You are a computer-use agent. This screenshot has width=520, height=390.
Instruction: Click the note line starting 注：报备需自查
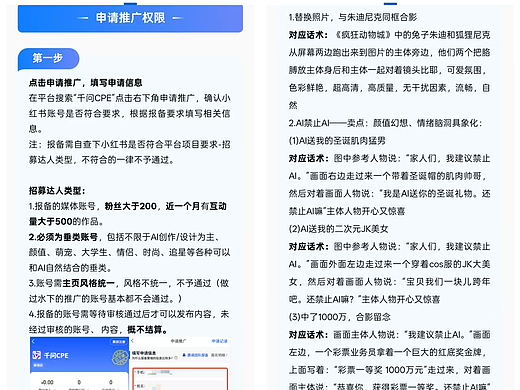[129, 152]
